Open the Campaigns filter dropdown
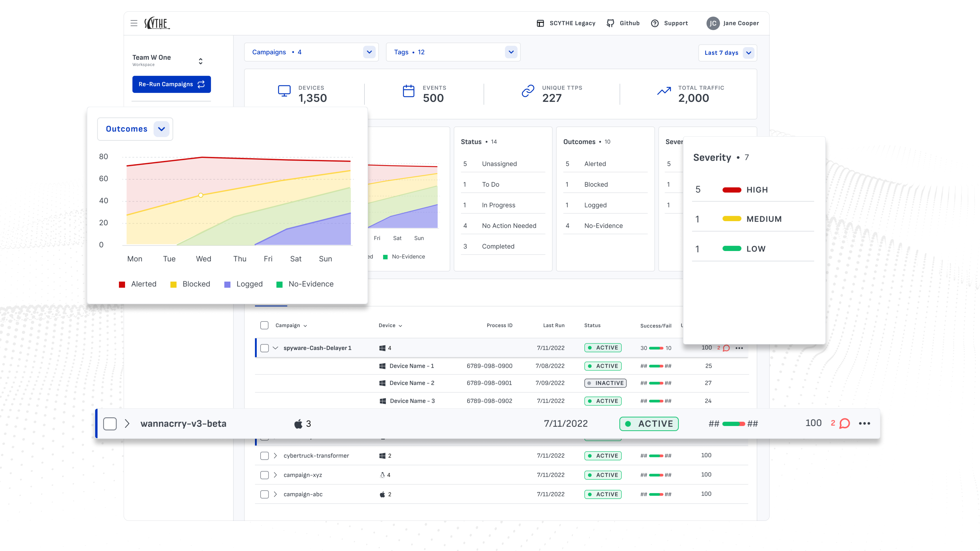Screen dimensions: 980x551 (369, 52)
